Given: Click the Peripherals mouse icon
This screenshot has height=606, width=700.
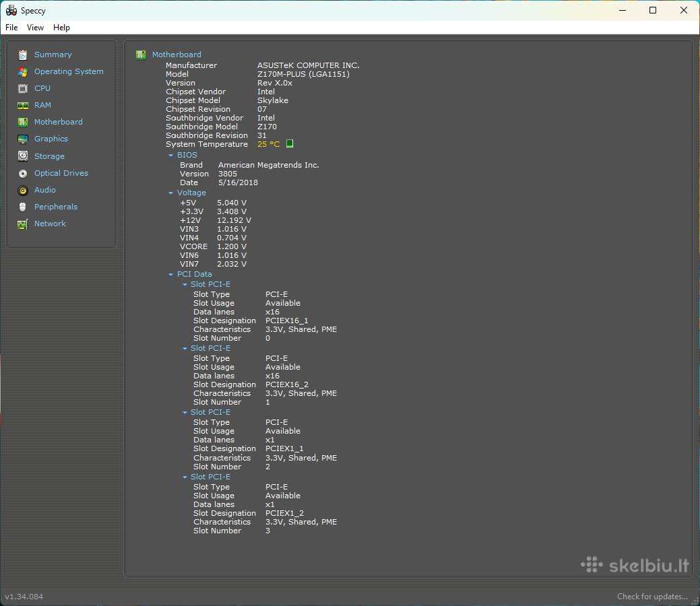Looking at the screenshot, I should pyautogui.click(x=23, y=207).
